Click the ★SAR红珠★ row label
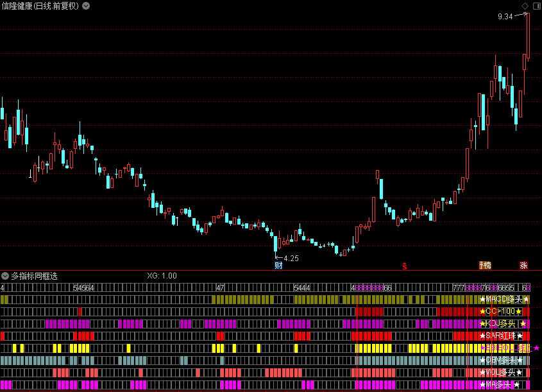The height and width of the screenshot is (392, 542). point(501,336)
